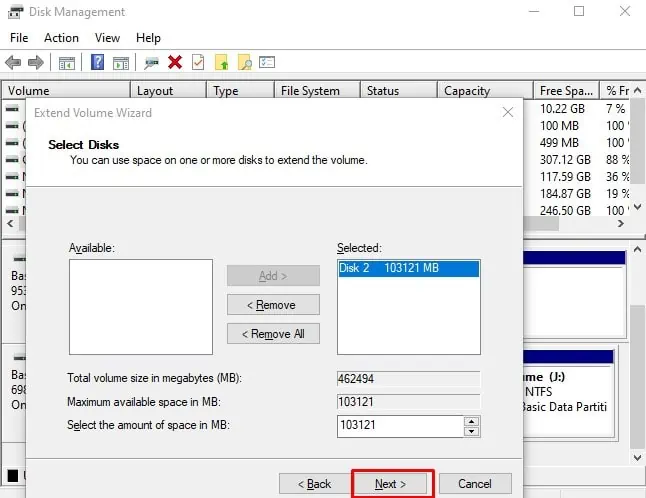Click the connect drive toolbar icon

click(151, 63)
